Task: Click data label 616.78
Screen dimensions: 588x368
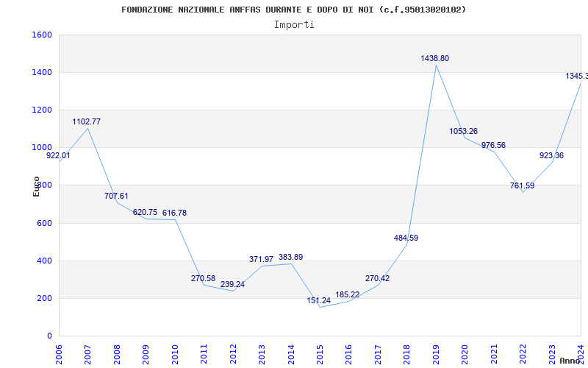Action: (x=174, y=213)
